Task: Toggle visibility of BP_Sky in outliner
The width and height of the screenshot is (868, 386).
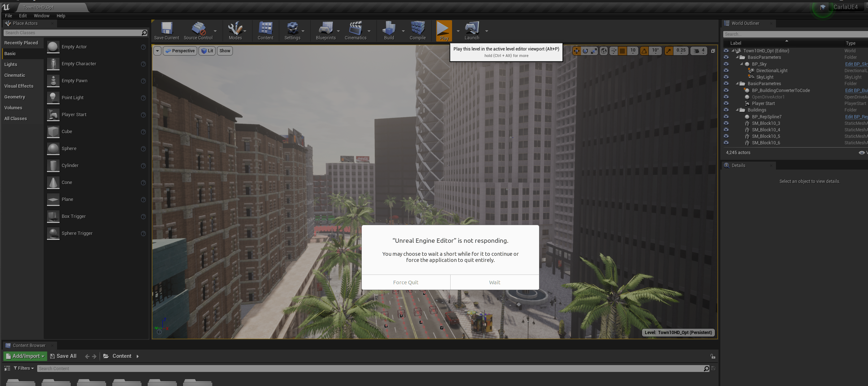Action: (x=726, y=64)
